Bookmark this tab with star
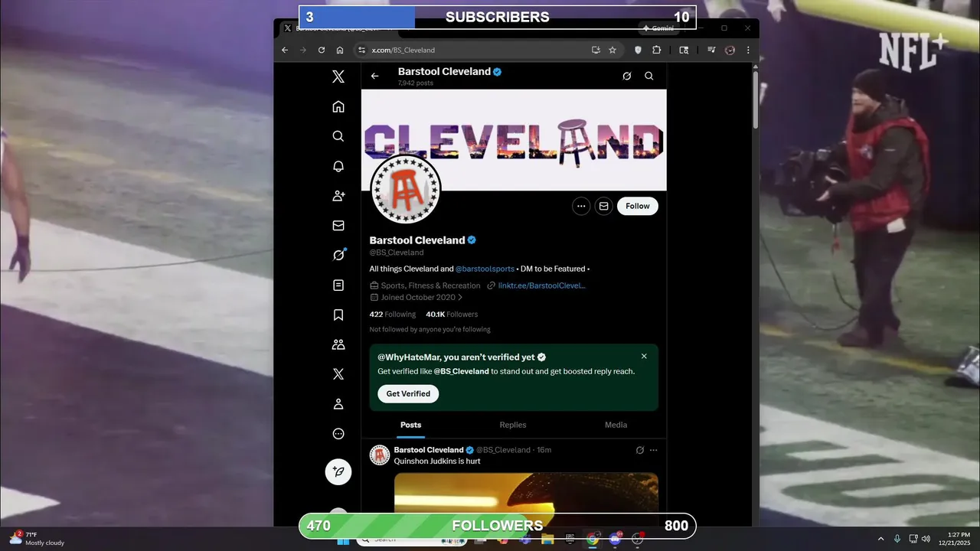Screen dimensions: 980x551 pos(612,50)
